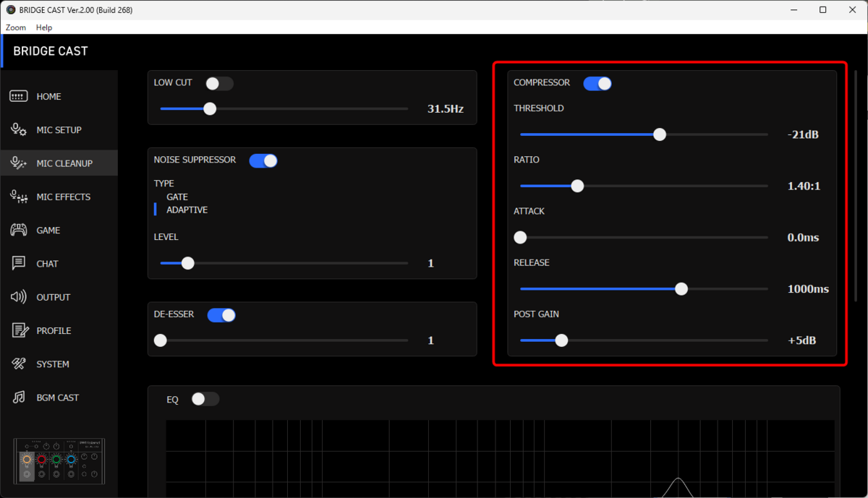Click the EQ curve peak on graph
This screenshot has height=498, width=868.
pyautogui.click(x=678, y=480)
